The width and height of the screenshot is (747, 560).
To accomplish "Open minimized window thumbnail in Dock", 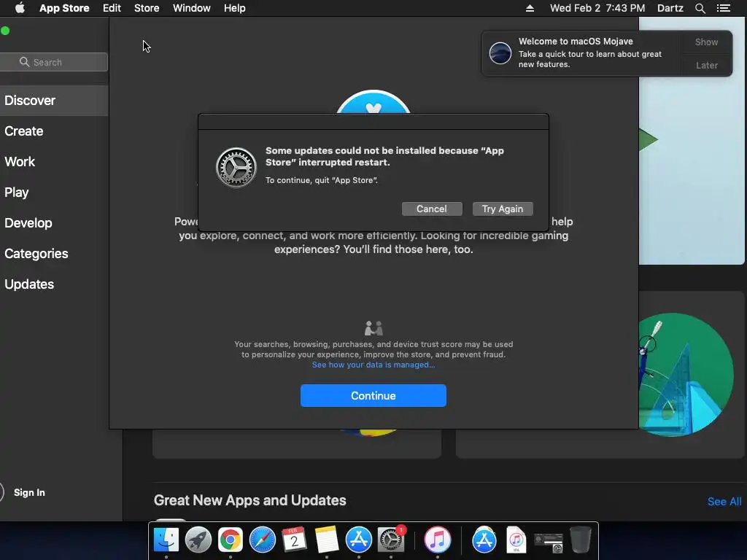I will point(549,542).
